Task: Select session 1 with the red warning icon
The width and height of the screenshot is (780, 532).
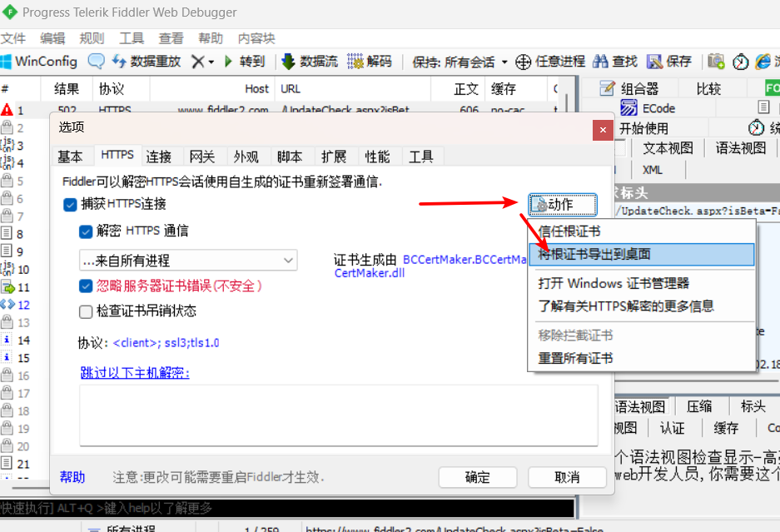Action: [7, 110]
